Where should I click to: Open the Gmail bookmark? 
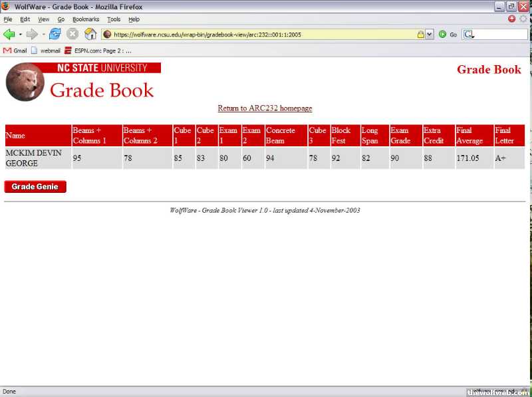point(15,51)
